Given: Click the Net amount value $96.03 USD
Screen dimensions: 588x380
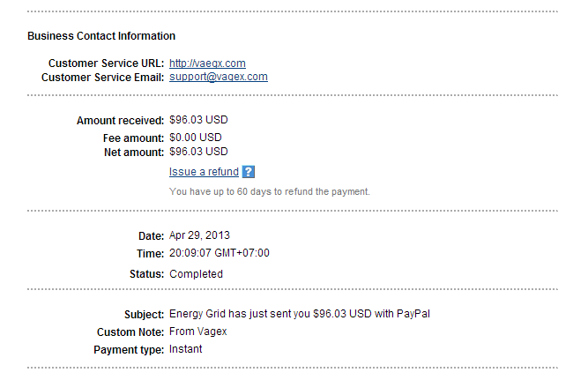Looking at the screenshot, I should click(x=198, y=152).
